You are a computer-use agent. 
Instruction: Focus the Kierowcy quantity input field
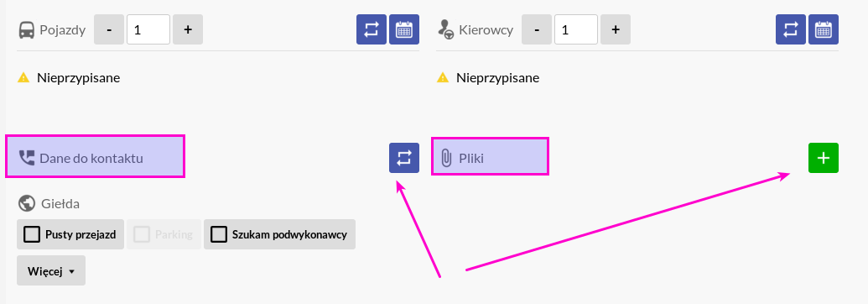[576, 29]
